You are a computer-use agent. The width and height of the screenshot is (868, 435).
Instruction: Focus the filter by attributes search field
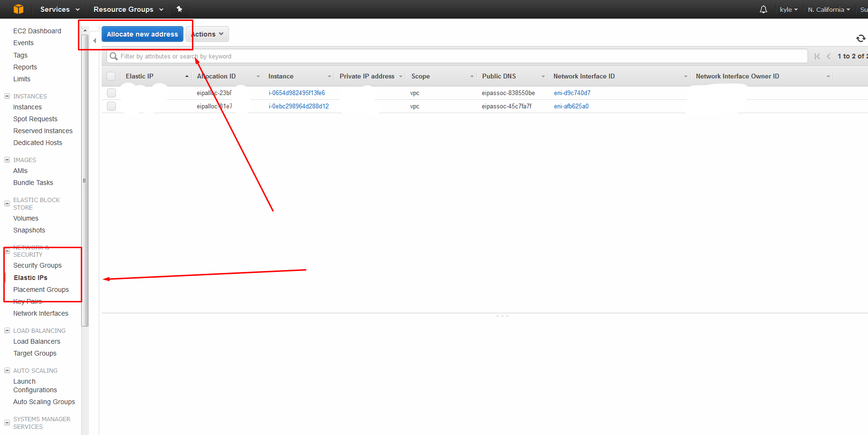[x=457, y=56]
